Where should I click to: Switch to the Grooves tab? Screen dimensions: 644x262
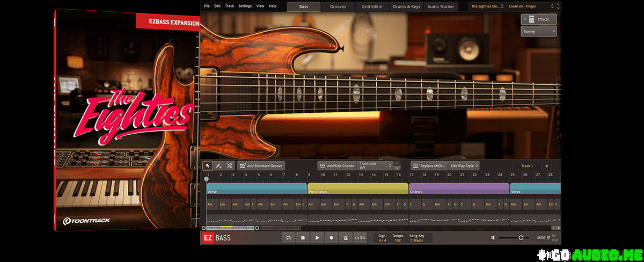[x=338, y=6]
